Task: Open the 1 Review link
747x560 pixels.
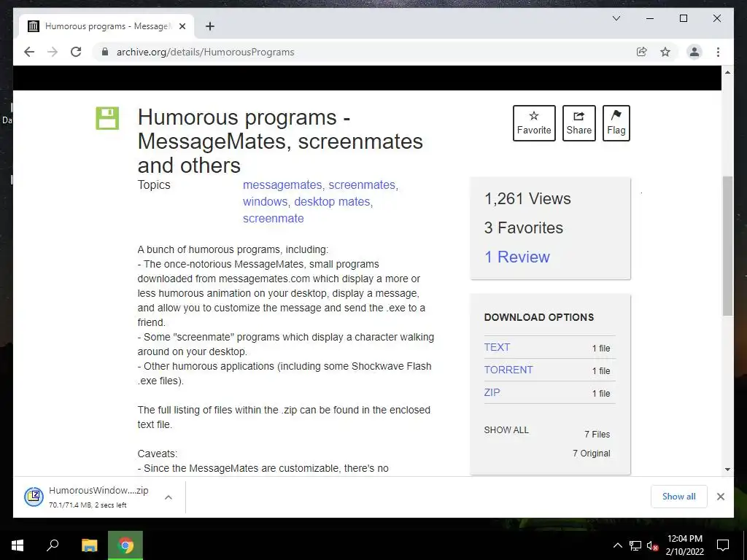Action: click(x=517, y=257)
